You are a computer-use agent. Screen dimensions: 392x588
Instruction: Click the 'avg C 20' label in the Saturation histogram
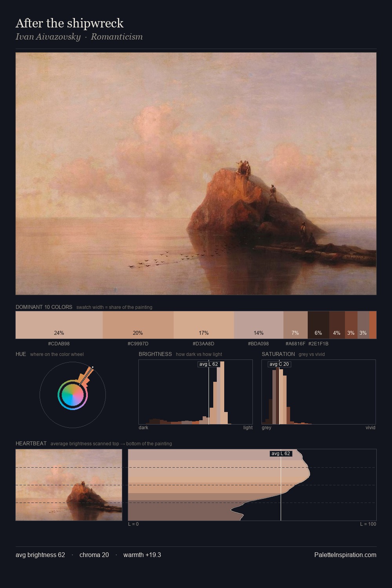click(x=279, y=364)
